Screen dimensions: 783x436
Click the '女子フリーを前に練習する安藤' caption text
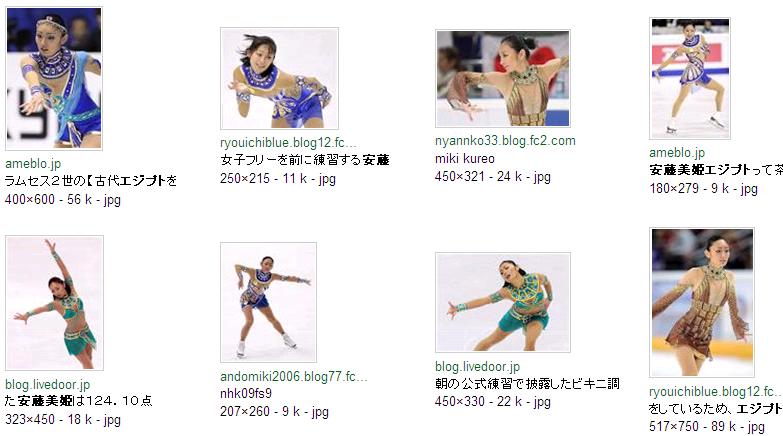pos(305,160)
